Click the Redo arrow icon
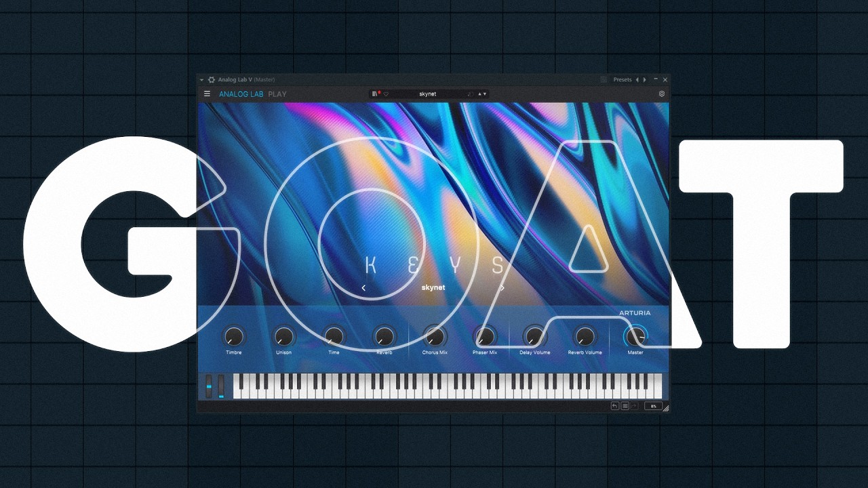 tap(634, 406)
